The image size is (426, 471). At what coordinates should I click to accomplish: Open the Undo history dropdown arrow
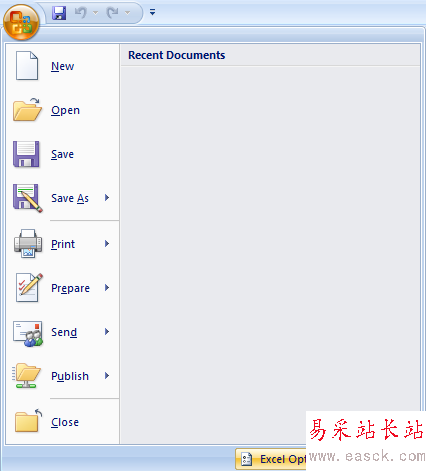[x=96, y=13]
